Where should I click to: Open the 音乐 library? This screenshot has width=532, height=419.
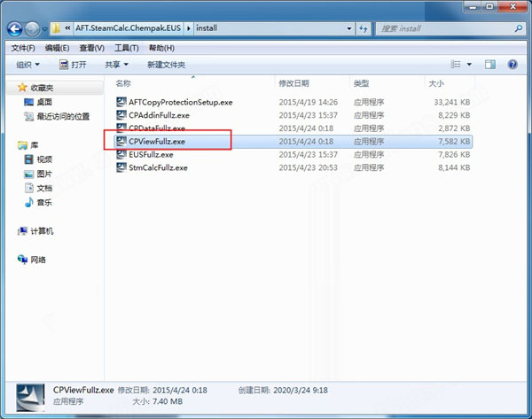tap(44, 203)
